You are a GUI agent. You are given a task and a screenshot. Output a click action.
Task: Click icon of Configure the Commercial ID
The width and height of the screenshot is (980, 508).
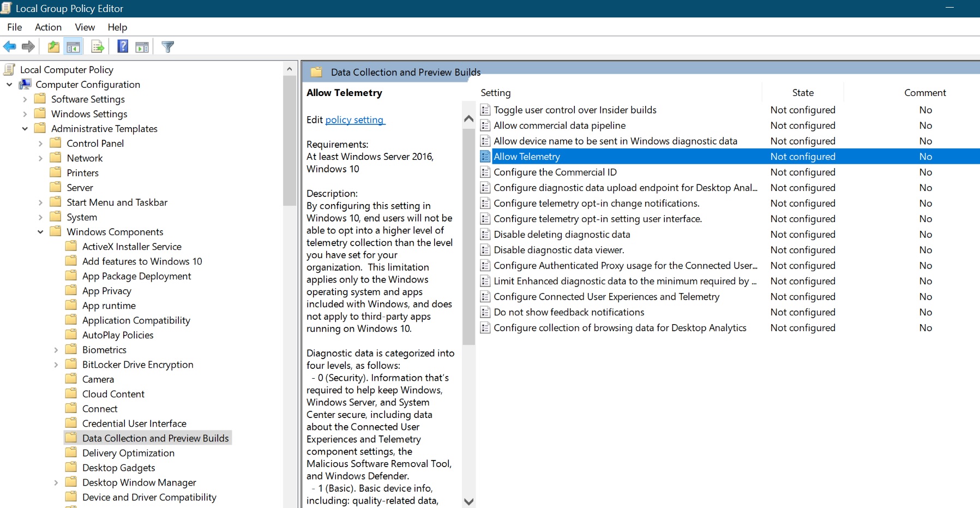tap(485, 172)
